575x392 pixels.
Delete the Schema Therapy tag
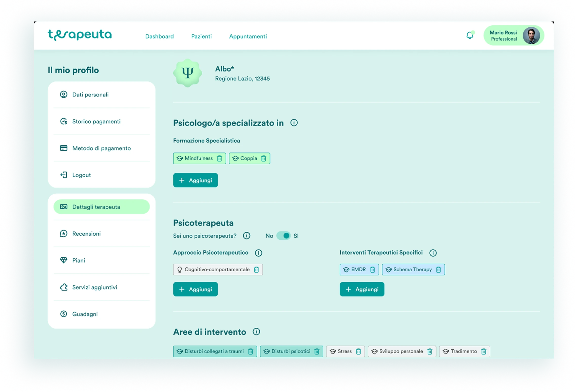pyautogui.click(x=438, y=269)
